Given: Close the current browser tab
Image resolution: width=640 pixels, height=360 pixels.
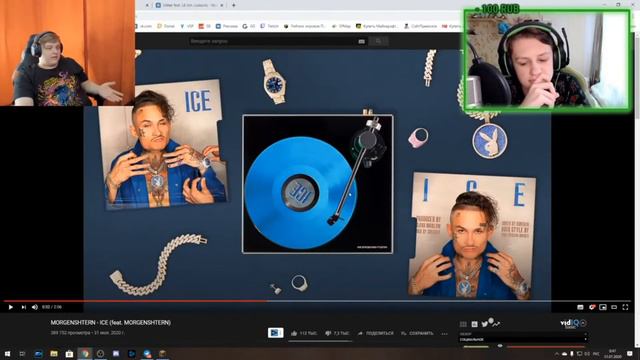Looking at the screenshot, I should point(222,5).
